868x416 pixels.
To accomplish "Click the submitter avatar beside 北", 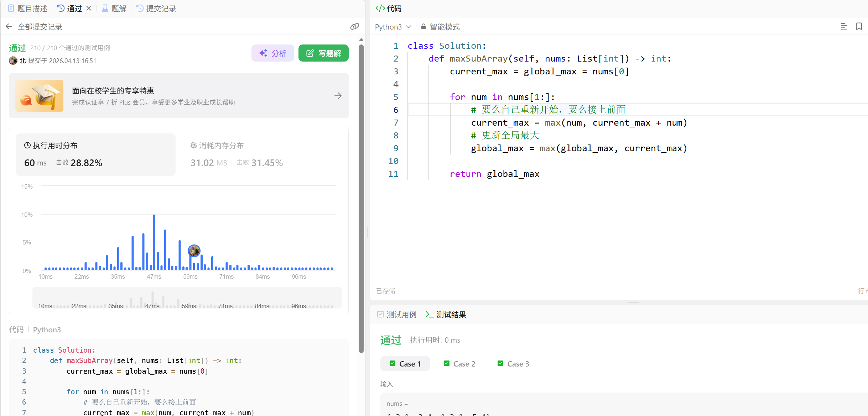I will pos(13,60).
